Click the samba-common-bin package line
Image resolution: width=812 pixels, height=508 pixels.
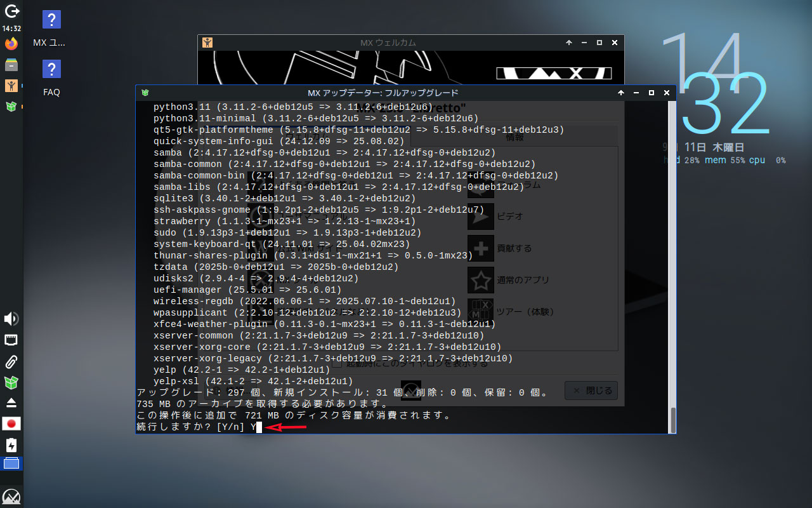tap(356, 175)
